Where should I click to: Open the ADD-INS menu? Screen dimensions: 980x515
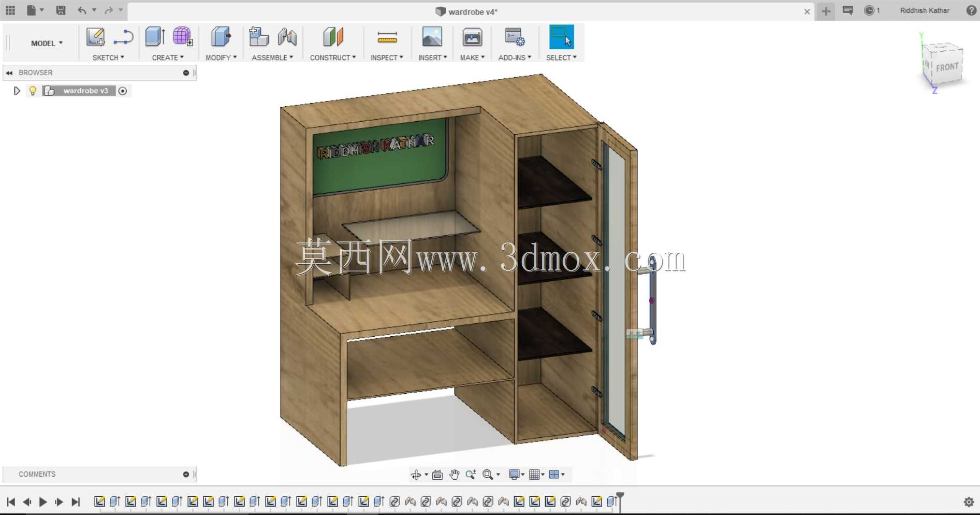(515, 58)
